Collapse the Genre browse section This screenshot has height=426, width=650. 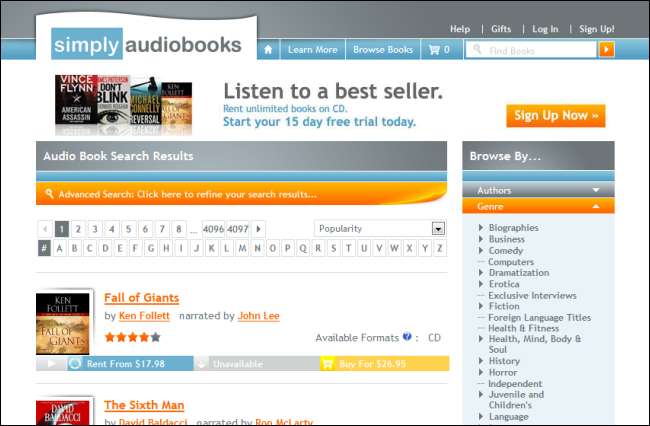point(538,206)
